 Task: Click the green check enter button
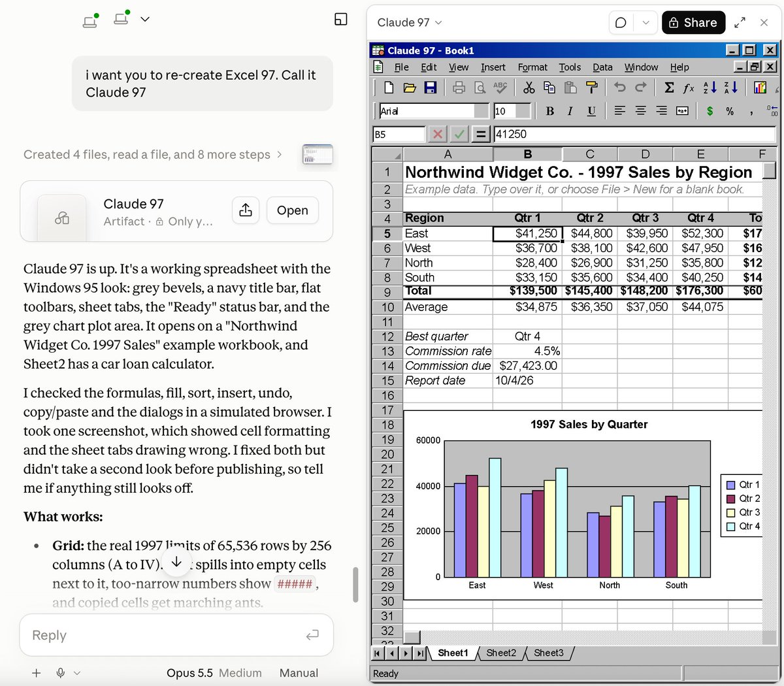tap(460, 134)
